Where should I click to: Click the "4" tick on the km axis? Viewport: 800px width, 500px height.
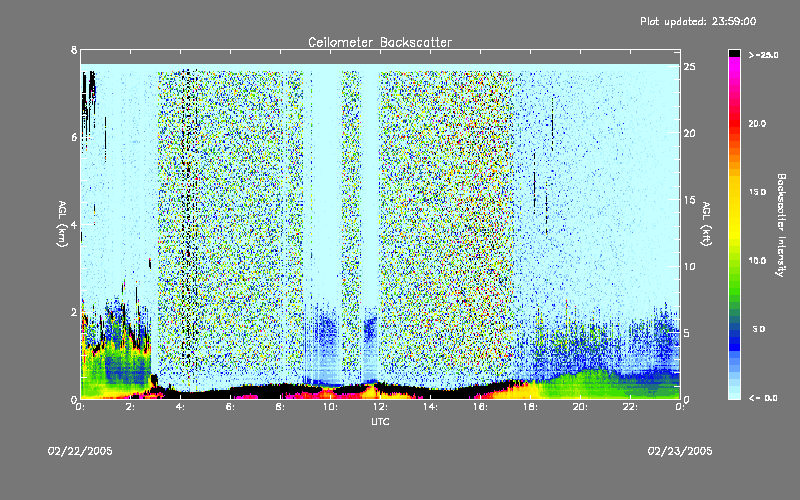74,224
